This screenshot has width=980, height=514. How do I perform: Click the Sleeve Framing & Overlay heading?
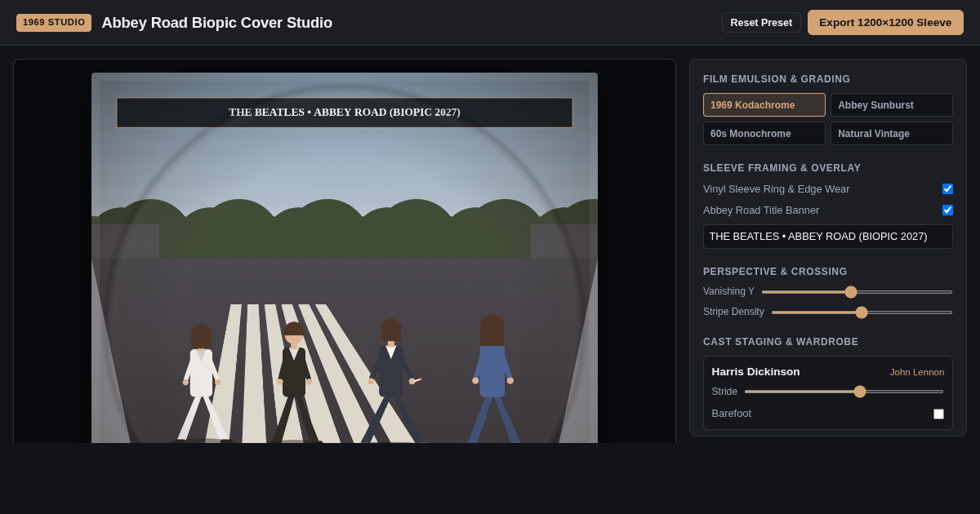[x=782, y=168]
